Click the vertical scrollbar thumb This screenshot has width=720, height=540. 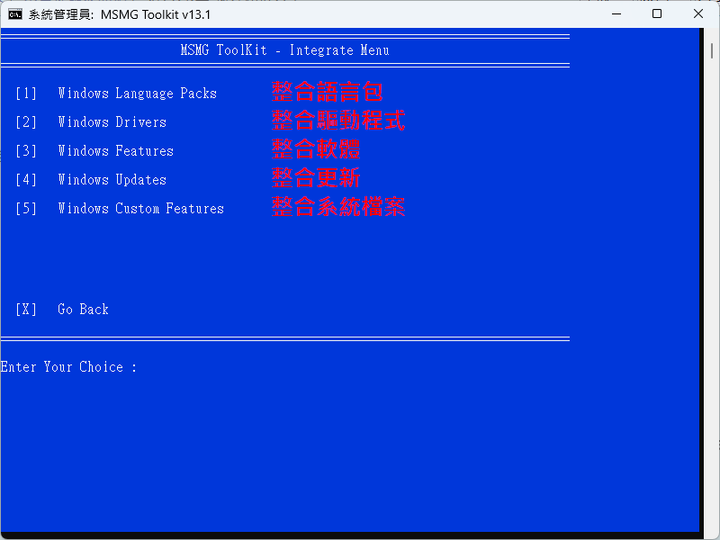712,51
